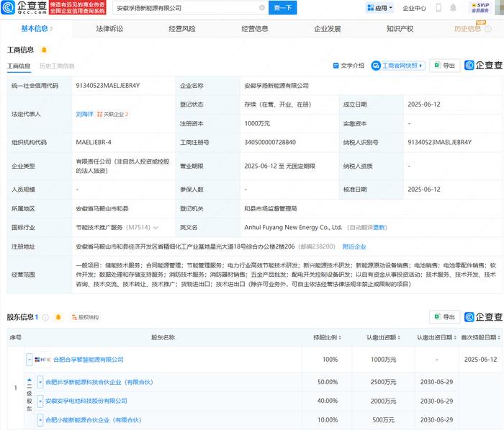Select the 工商信息 sub-tab
Viewport: 504px width, 431px height.
pos(19,66)
